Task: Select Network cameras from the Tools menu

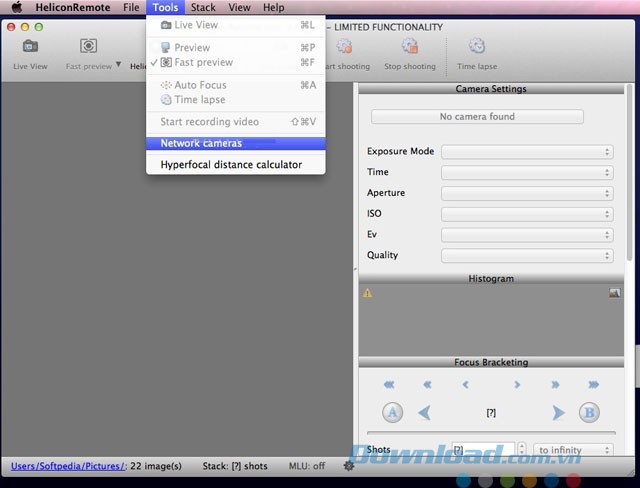Action: 201,143
